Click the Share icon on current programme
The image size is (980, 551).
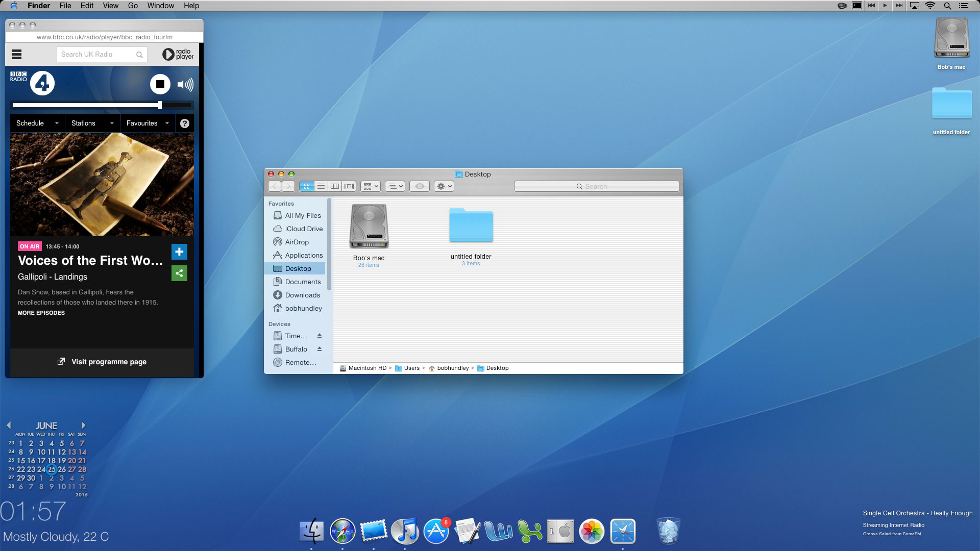tap(179, 273)
